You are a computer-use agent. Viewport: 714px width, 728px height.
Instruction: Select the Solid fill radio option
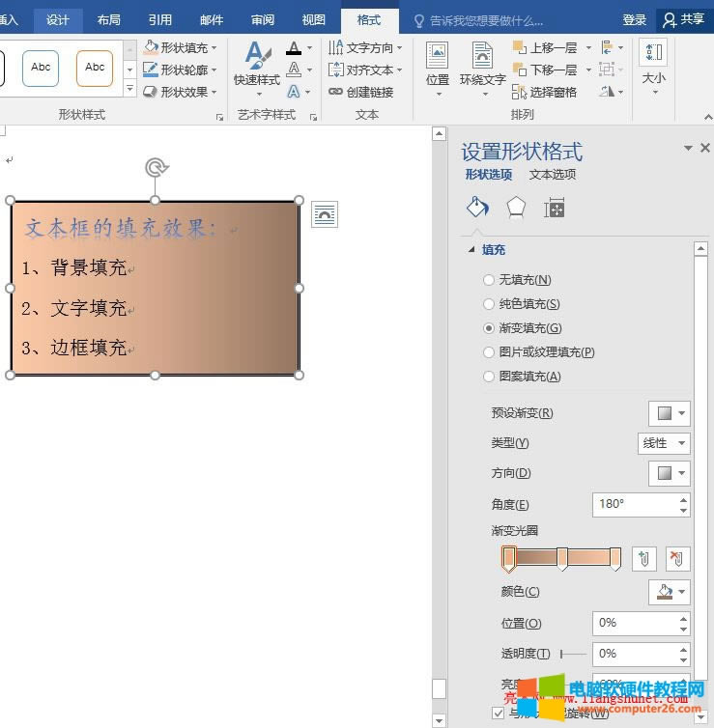pyautogui.click(x=489, y=304)
